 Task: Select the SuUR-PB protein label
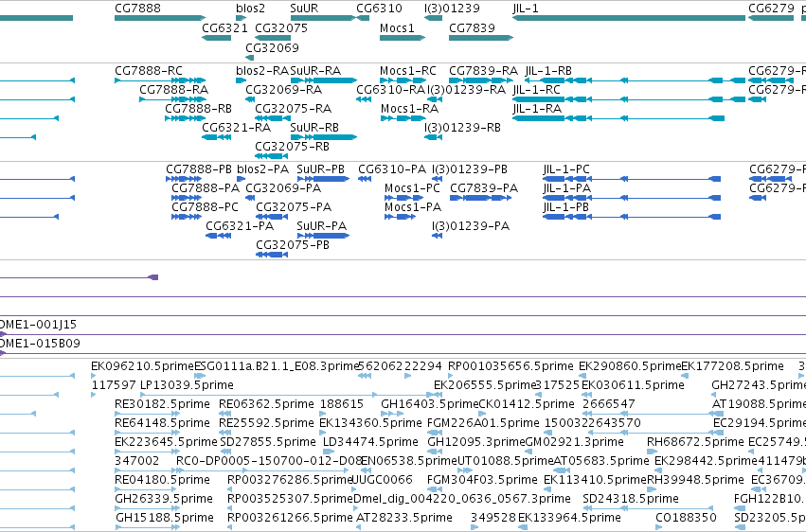[x=320, y=168]
